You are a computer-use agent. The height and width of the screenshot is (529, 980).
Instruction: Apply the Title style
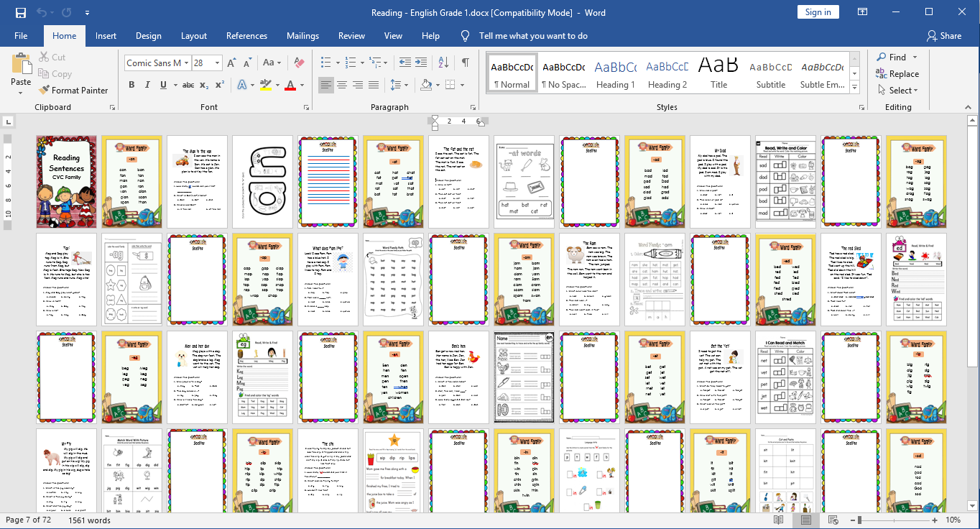pos(718,73)
